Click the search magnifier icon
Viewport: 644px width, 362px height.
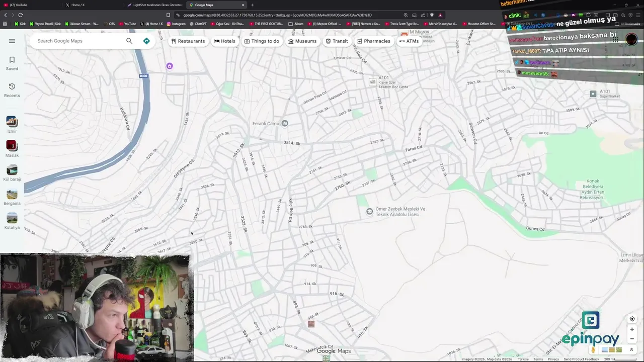click(129, 41)
